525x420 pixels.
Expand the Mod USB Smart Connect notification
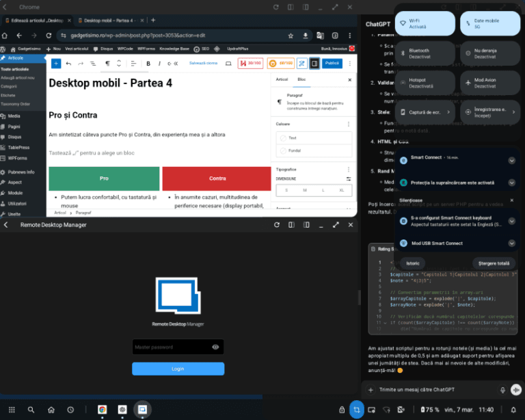click(511, 243)
